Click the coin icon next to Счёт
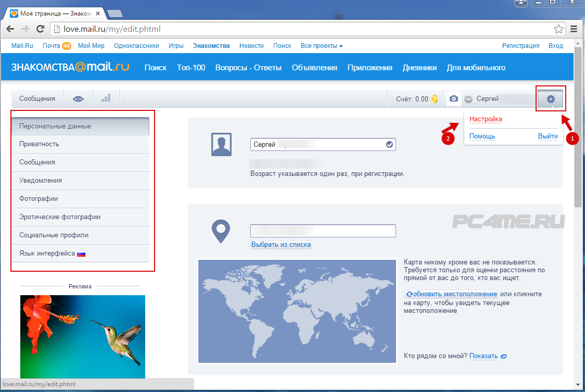 434,99
